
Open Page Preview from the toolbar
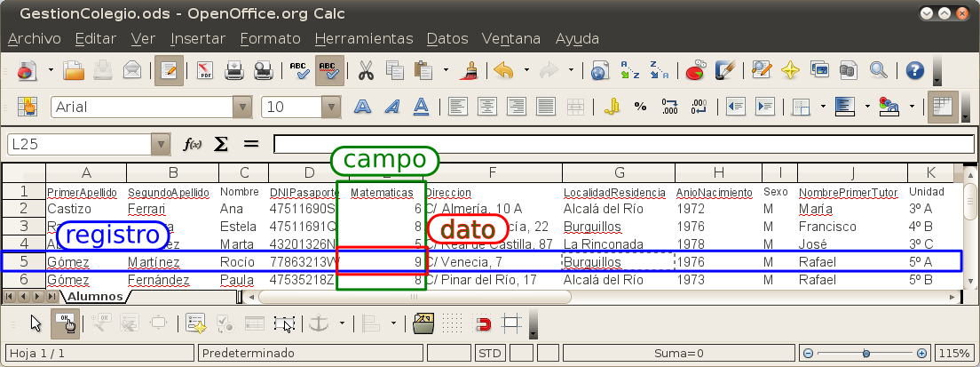point(264,71)
